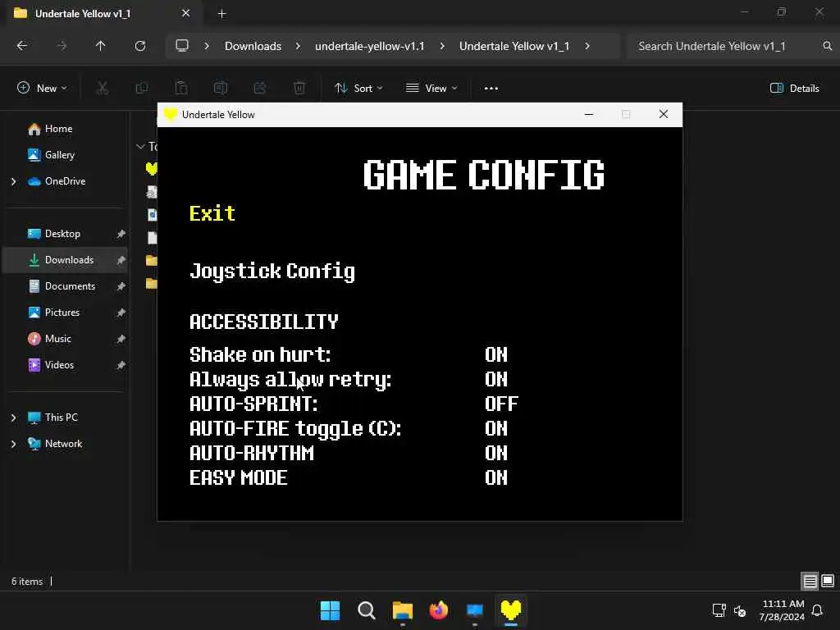The height and width of the screenshot is (630, 840).
Task: Open Gallery in the sidebar
Action: [x=59, y=155]
